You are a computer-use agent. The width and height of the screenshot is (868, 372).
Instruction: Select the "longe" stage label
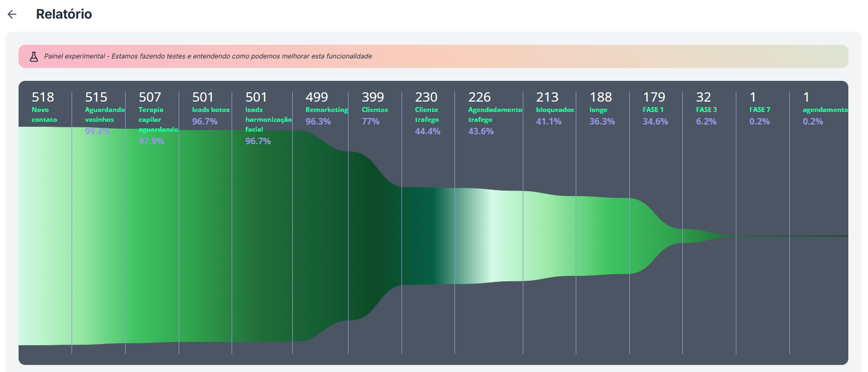coord(599,110)
